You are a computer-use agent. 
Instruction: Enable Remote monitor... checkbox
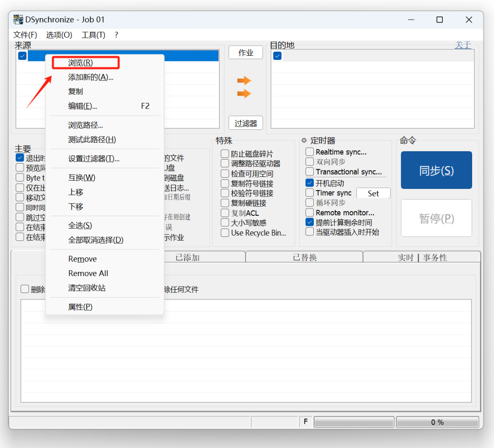click(310, 213)
